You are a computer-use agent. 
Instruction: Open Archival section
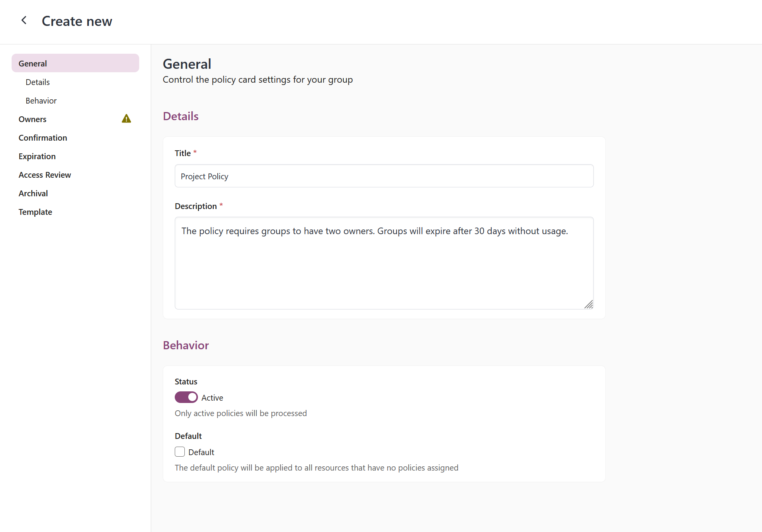coord(33,193)
